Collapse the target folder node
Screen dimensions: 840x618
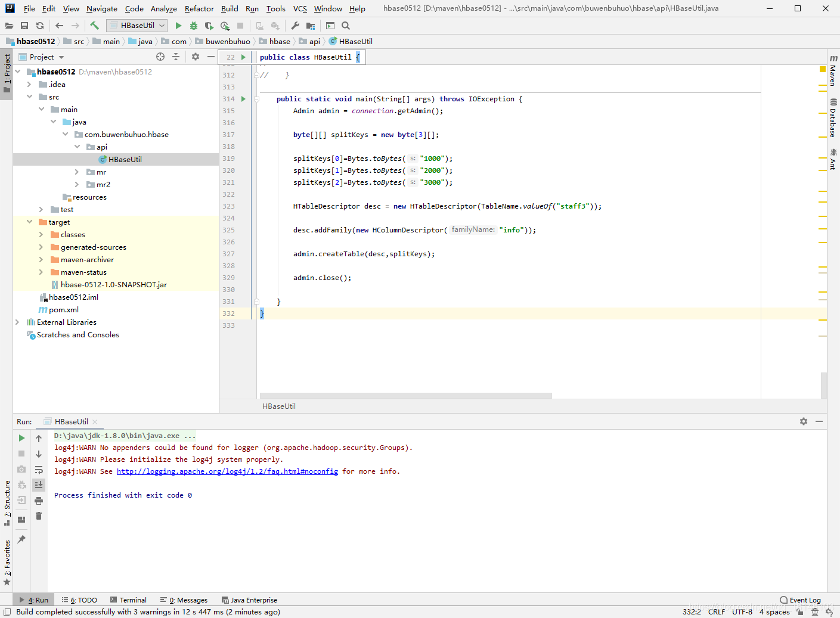click(x=29, y=222)
